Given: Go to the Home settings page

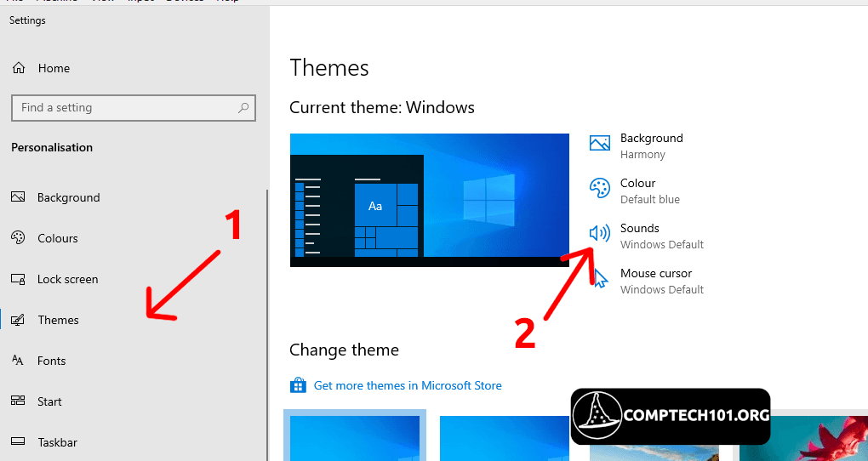Looking at the screenshot, I should [x=42, y=68].
